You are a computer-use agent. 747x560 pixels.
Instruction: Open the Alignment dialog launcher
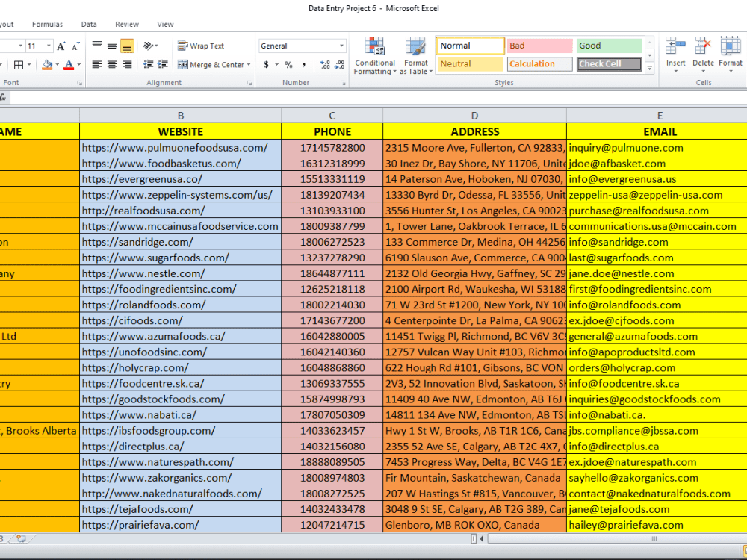pos(249,83)
